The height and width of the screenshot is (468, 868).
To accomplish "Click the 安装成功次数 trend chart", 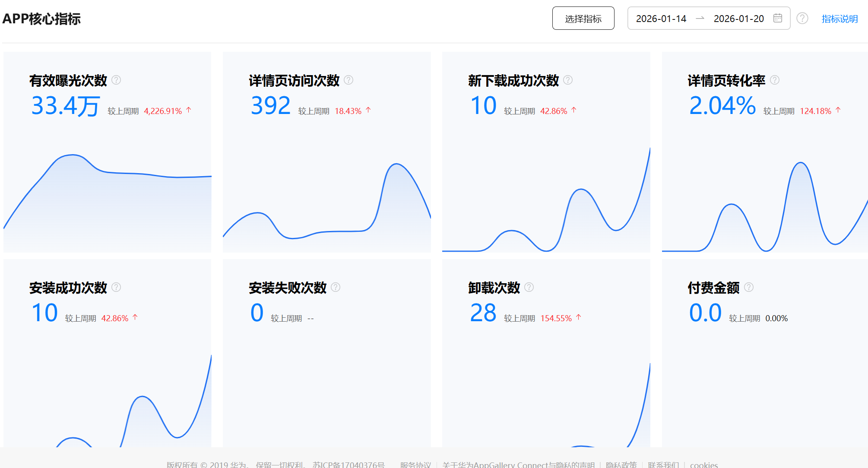I will tap(107, 401).
